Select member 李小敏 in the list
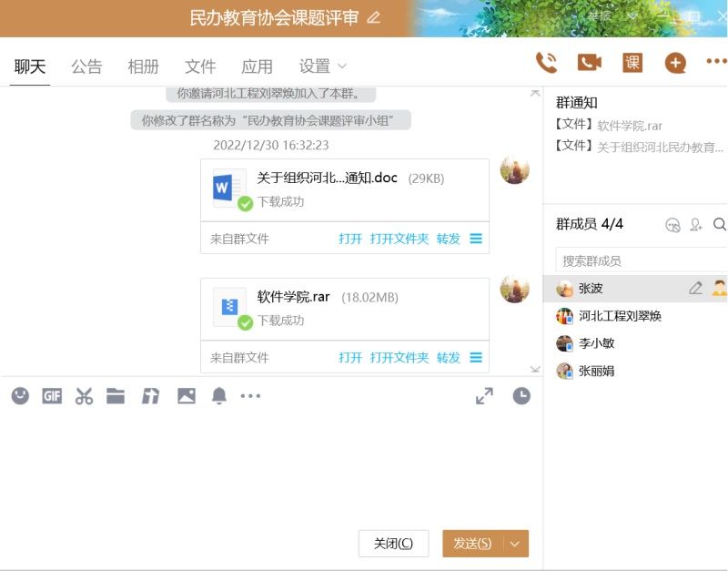728x571 pixels. 596,343
